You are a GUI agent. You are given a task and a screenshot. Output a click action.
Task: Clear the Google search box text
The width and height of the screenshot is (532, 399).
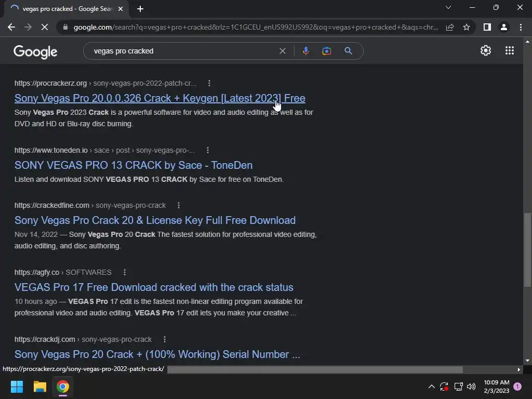(282, 51)
